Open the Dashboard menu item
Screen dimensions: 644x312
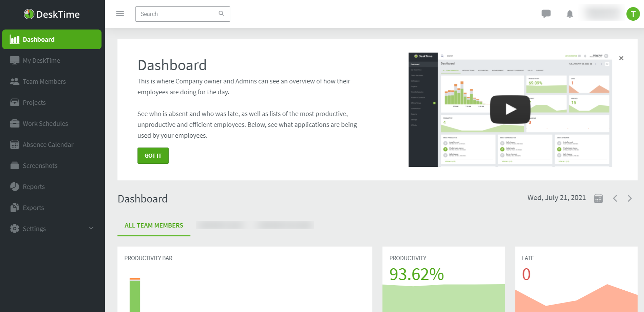point(52,39)
